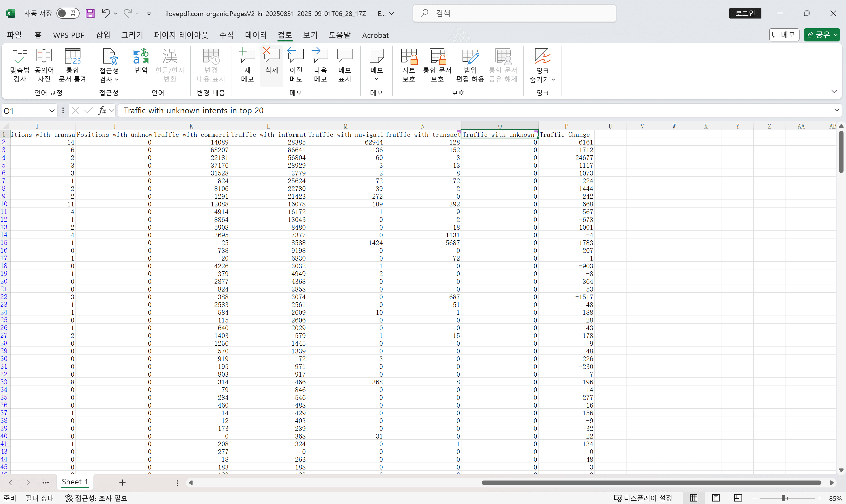This screenshot has height=504, width=846.
Task: Hide ink (잉크 숨기기) button
Action: pyautogui.click(x=543, y=65)
